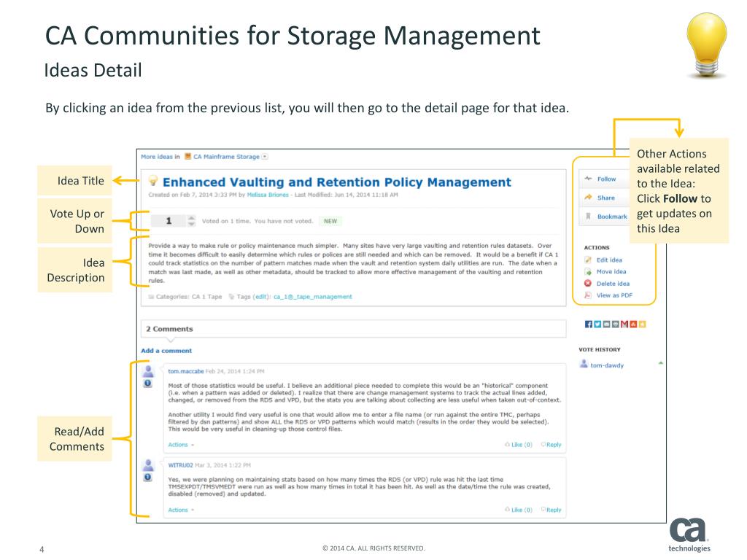
Task: Click WITRU02's comment avatar
Action: click(148, 465)
